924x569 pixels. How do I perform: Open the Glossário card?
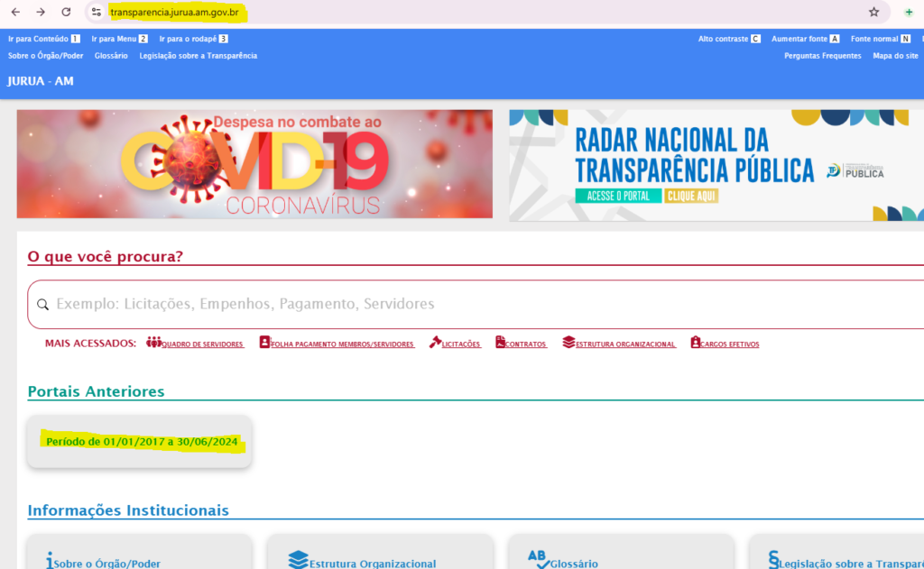(x=621, y=552)
